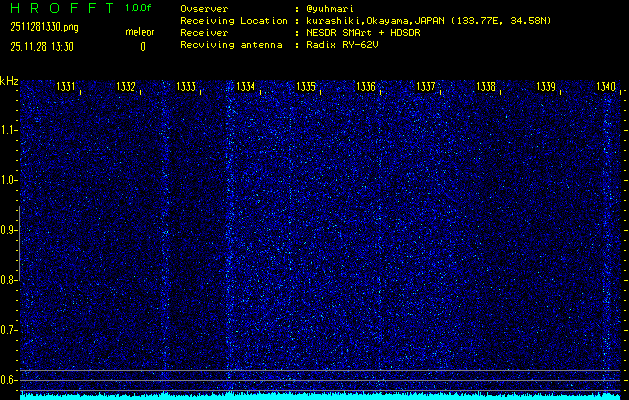
Task: Click the 1.0 frequency axis label
Action: pos(9,180)
